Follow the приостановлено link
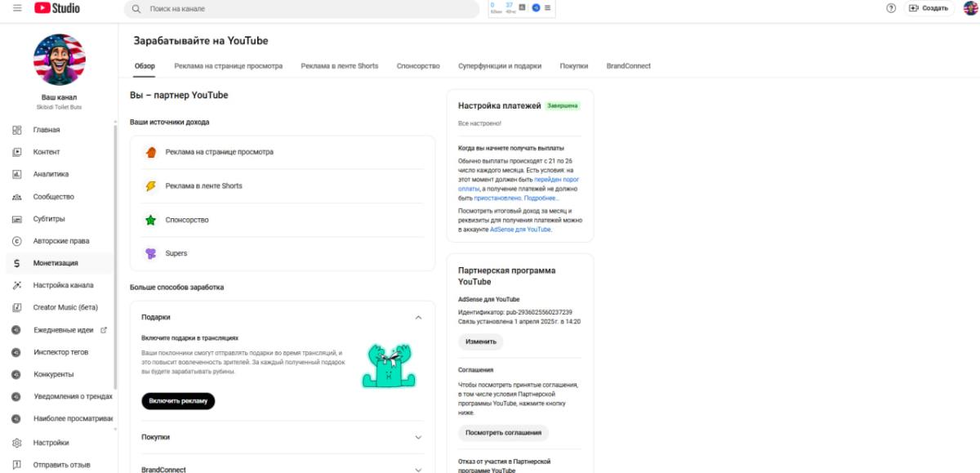 click(497, 198)
